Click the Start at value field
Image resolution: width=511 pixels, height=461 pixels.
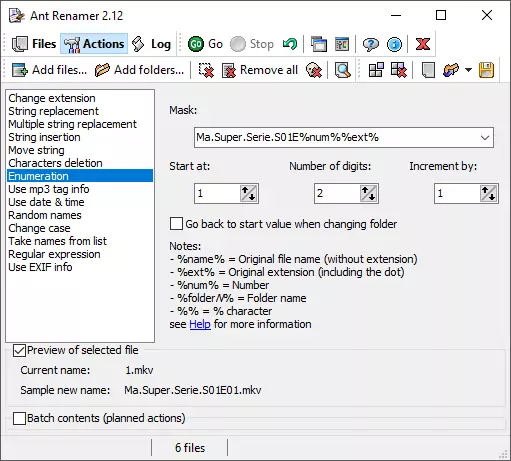click(217, 193)
